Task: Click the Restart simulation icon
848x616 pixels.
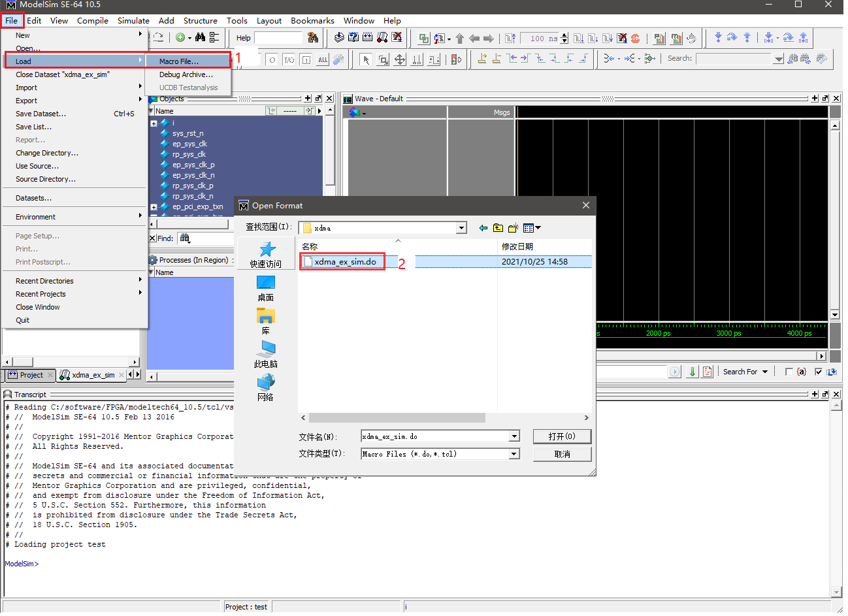Action: click(x=511, y=39)
